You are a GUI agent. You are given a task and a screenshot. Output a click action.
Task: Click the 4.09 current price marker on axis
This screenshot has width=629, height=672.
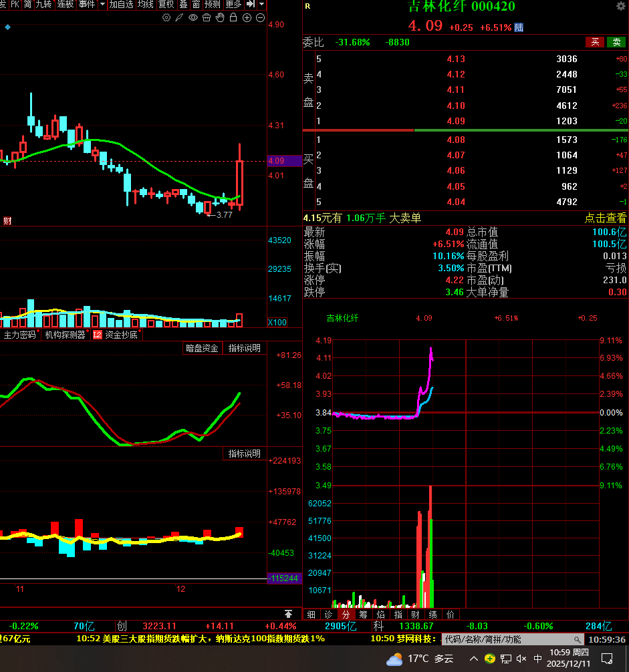[284, 161]
